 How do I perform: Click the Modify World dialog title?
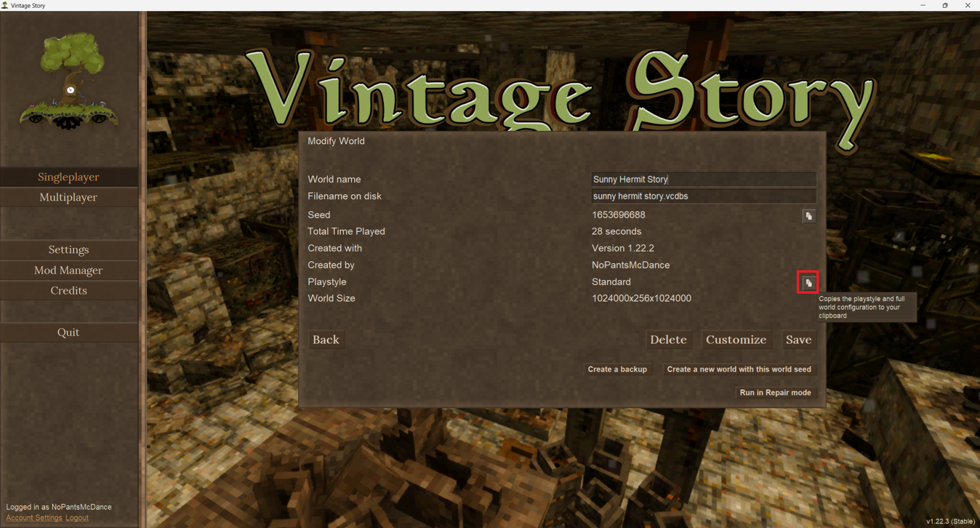click(x=336, y=141)
